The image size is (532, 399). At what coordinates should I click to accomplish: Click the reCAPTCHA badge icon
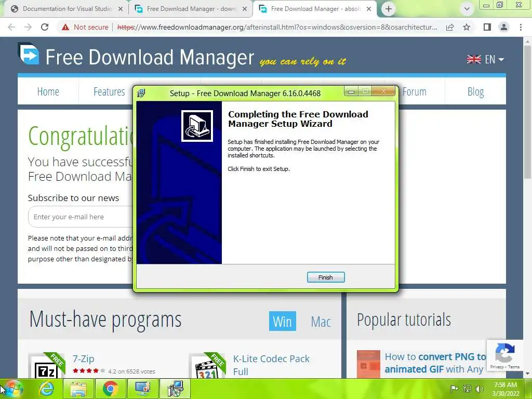[x=505, y=352]
